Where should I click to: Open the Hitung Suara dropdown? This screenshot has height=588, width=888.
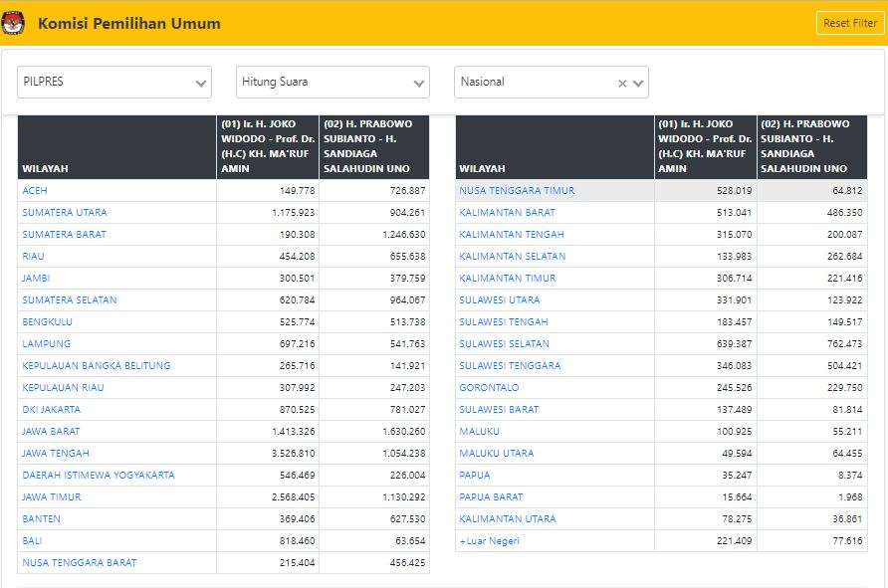pyautogui.click(x=333, y=82)
